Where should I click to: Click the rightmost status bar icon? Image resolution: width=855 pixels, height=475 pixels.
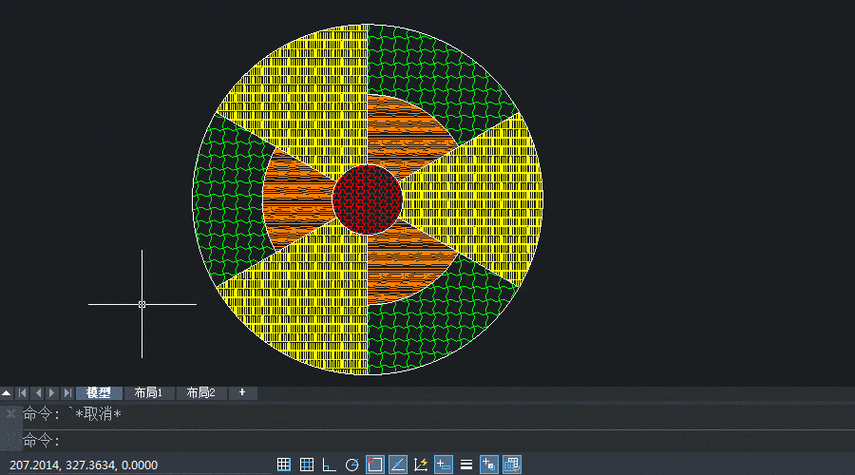pyautogui.click(x=512, y=464)
